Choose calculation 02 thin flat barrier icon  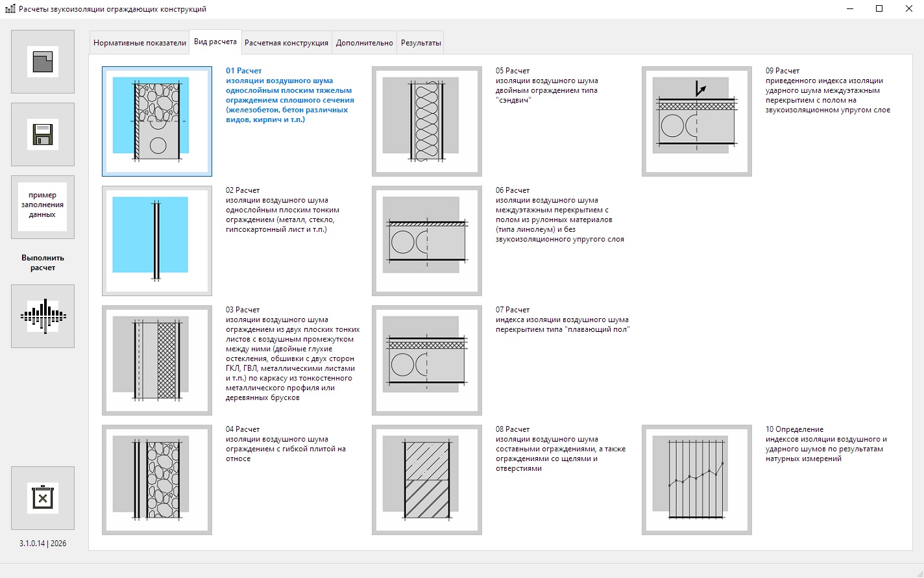(157, 241)
